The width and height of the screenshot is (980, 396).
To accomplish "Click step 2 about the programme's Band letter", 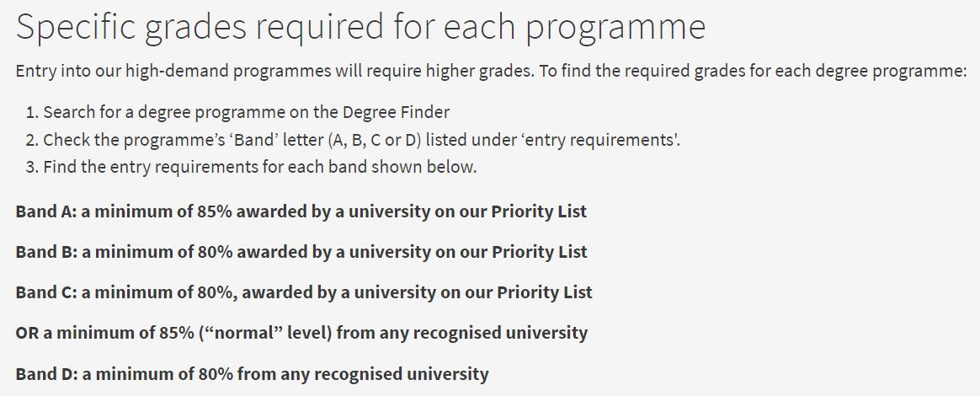I will [x=353, y=140].
